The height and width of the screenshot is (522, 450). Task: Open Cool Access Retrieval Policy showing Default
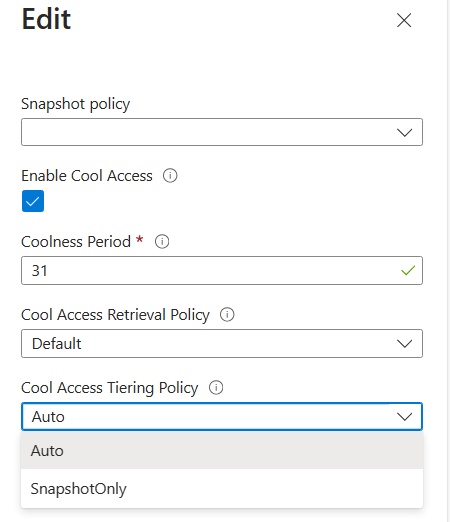222,343
